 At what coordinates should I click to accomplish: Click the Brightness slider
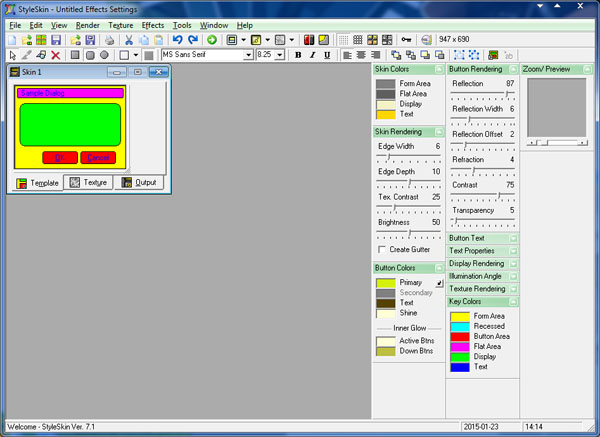pos(408,234)
